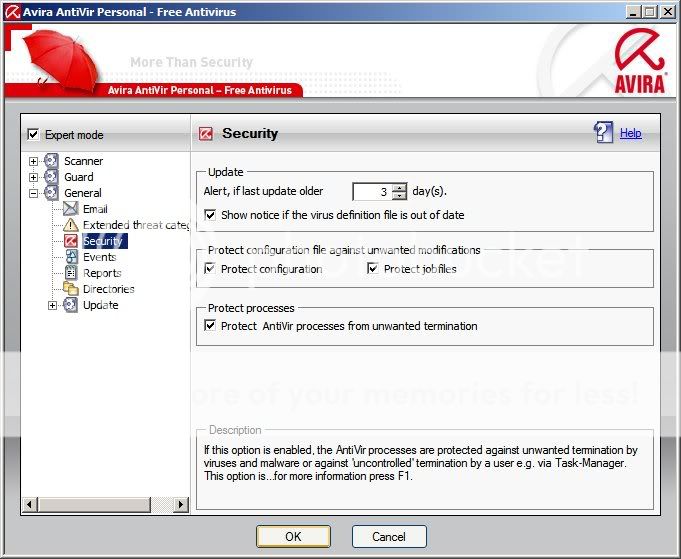Click the Description text about AntiVir processes
The image size is (681, 559).
tap(420, 463)
